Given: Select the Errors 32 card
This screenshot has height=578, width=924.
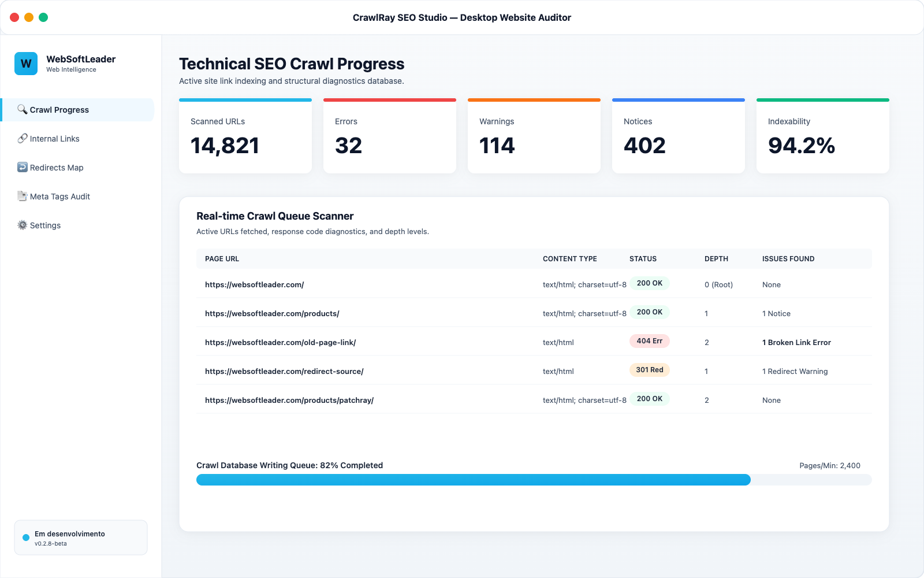Looking at the screenshot, I should [x=390, y=136].
